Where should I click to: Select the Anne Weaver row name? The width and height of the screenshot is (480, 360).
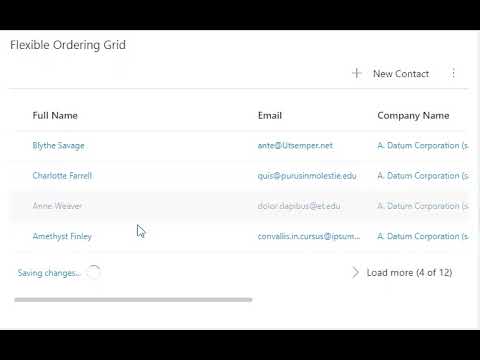(57, 206)
